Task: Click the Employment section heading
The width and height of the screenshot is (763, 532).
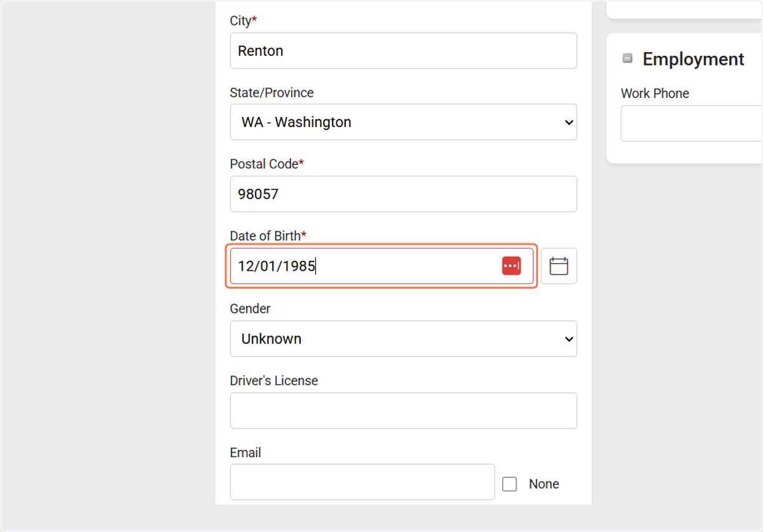Action: click(693, 59)
